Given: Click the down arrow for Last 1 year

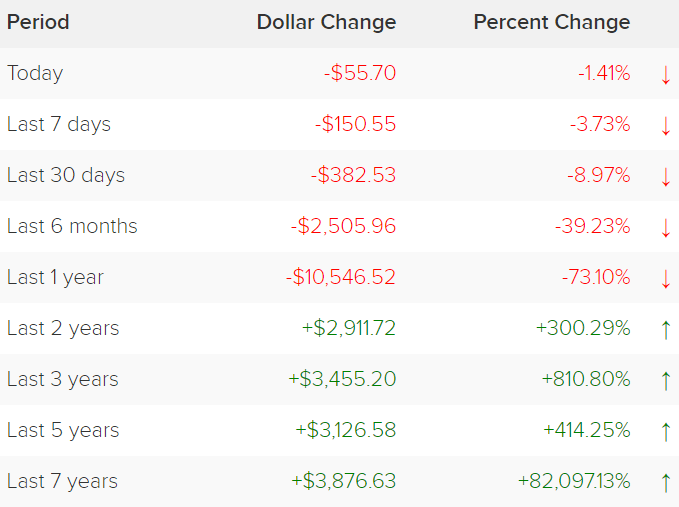Looking at the screenshot, I should click(x=666, y=278).
